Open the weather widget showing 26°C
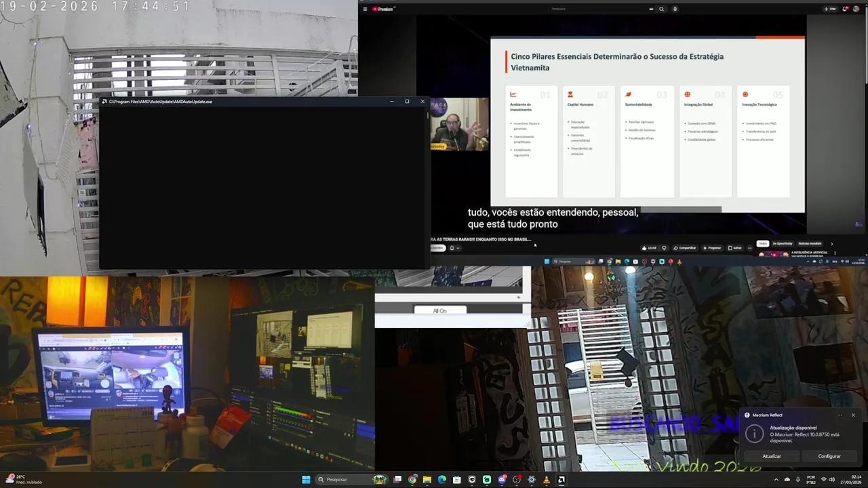Screen dimensions: 868x488 24,479
